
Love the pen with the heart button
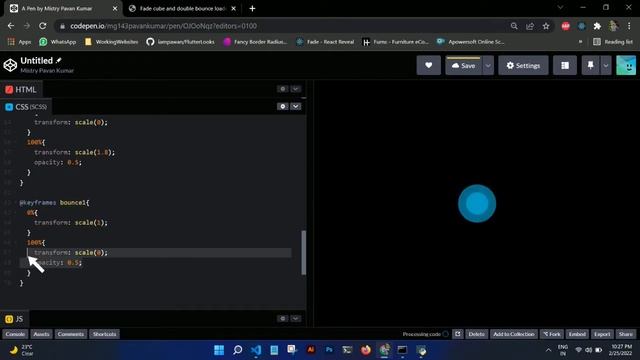tap(429, 65)
